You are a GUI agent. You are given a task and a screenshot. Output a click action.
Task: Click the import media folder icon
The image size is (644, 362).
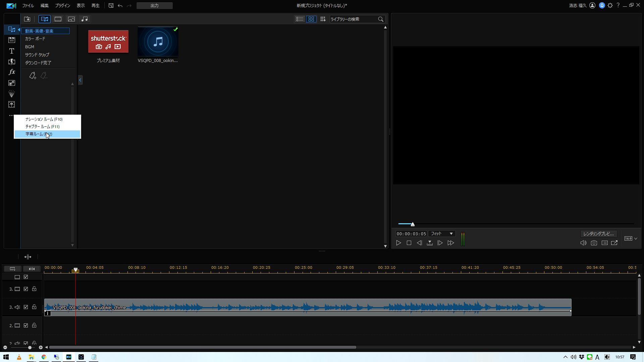pyautogui.click(x=27, y=19)
